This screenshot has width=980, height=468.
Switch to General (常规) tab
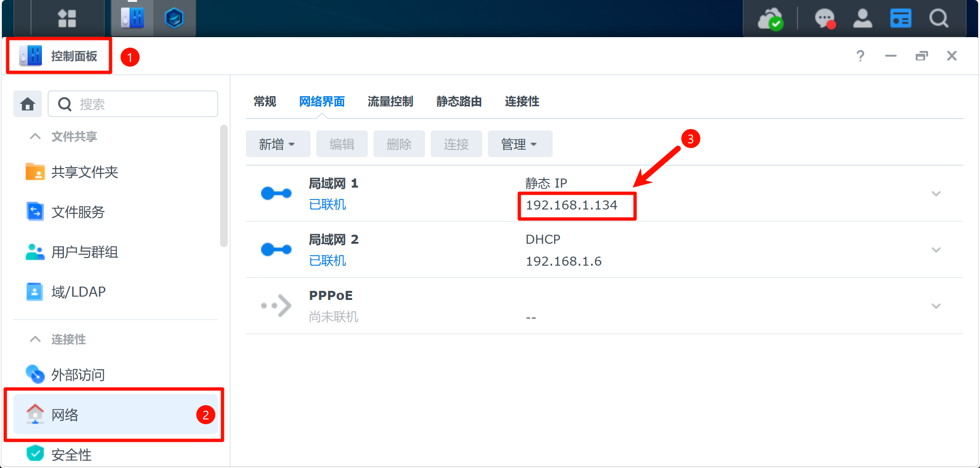[x=265, y=101]
